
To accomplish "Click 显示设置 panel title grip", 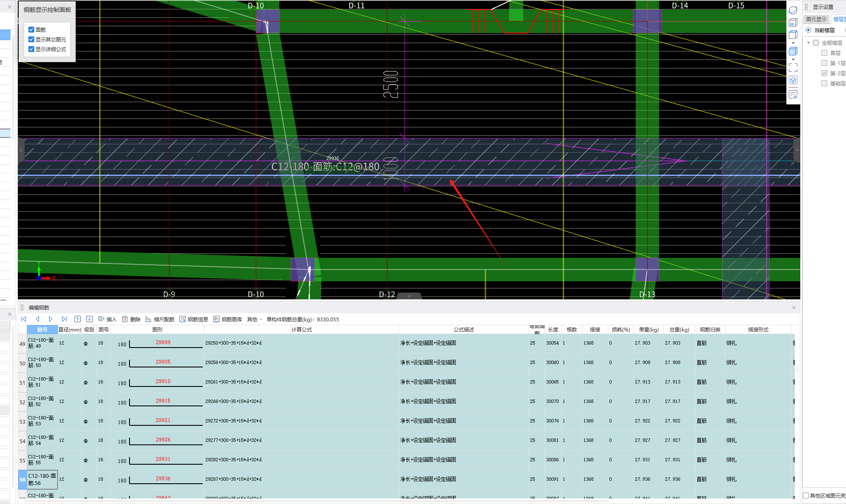I will pyautogui.click(x=806, y=7).
